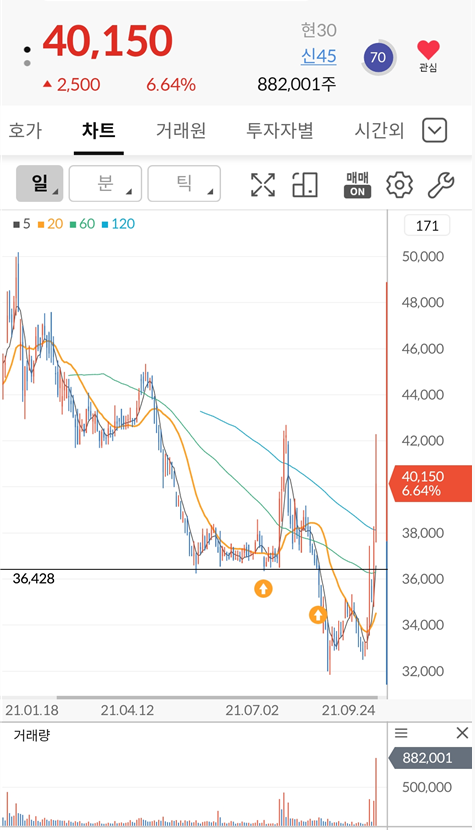The width and height of the screenshot is (475, 830).
Task: Click the 21.01.18 date label
Action: click(x=32, y=710)
